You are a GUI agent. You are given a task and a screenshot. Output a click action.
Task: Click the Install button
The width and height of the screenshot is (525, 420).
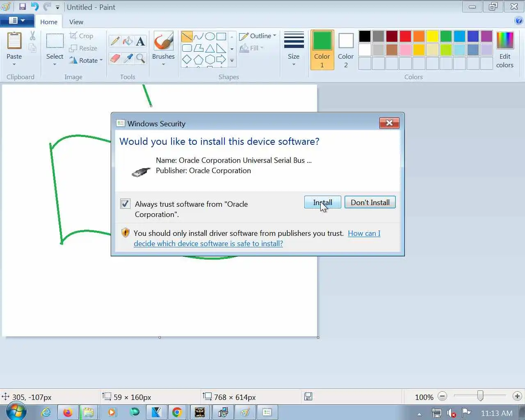coord(322,202)
